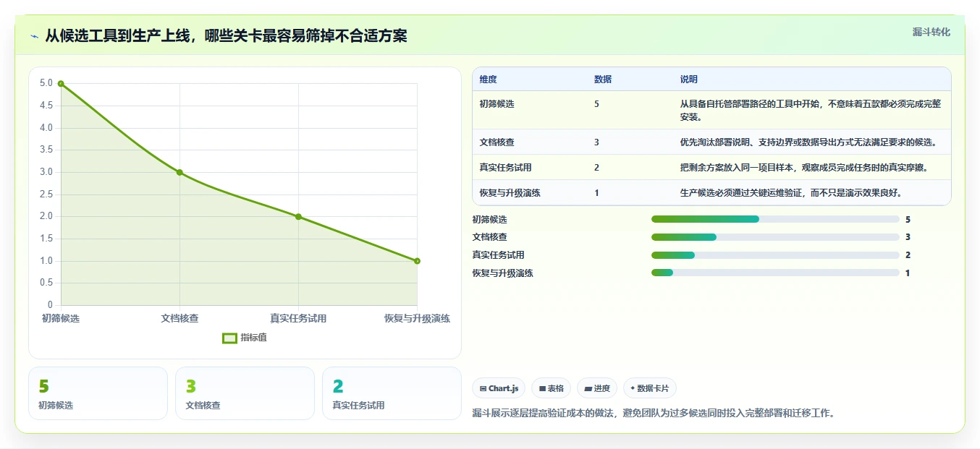
Task: Open the stat card showing 2 真实任务试用
Action: click(x=392, y=393)
